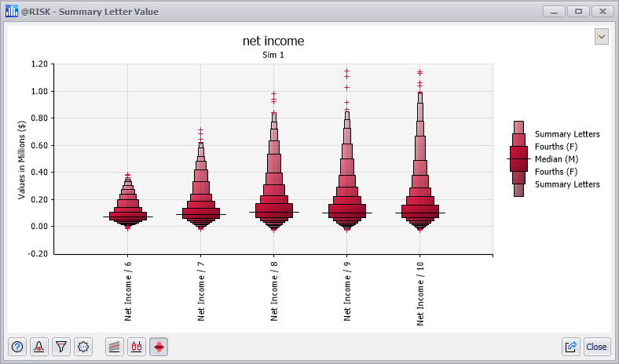Screen dimensions: 619x364
Task: Click the @RISK app icon in title bar
Action: point(12,11)
